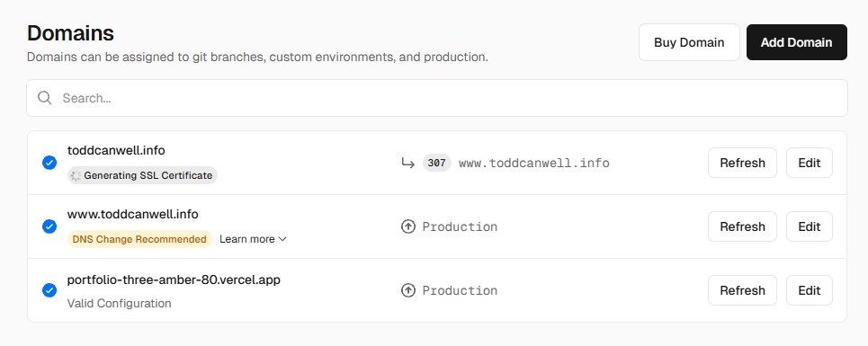Expand the Learn more chevron
The height and width of the screenshot is (346, 868).
point(282,239)
